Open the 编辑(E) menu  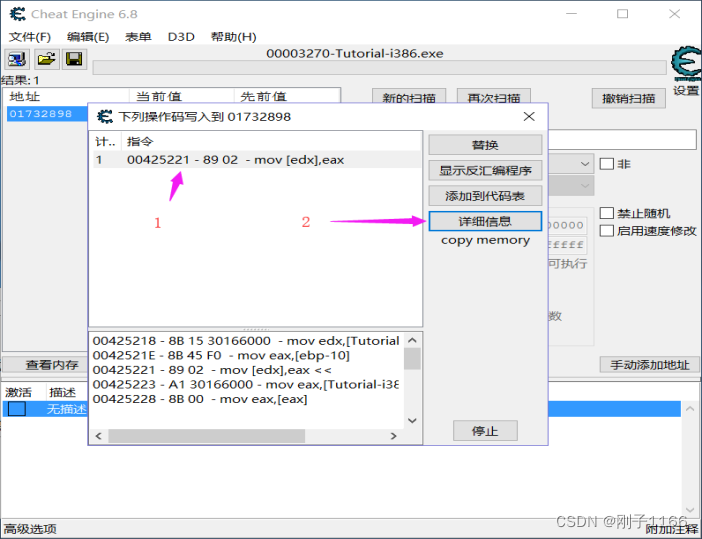88,37
